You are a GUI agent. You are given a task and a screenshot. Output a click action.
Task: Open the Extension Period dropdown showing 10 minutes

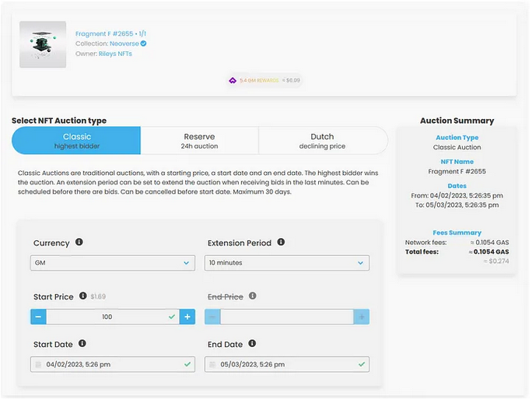pyautogui.click(x=287, y=263)
